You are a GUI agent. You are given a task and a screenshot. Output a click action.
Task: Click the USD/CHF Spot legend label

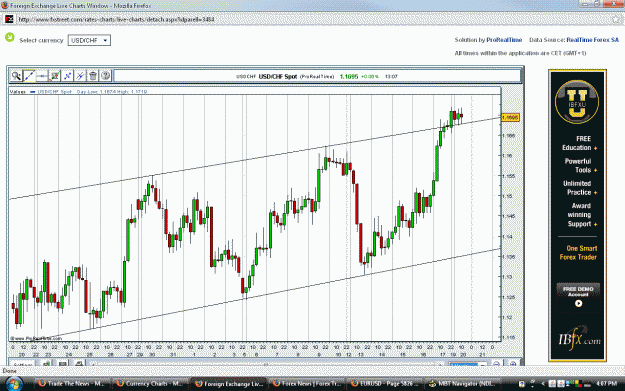54,92
